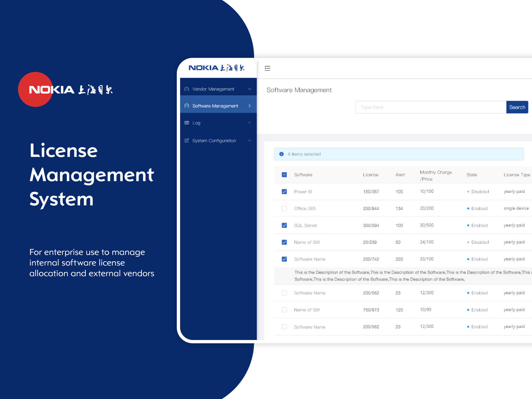The image size is (532, 399).
Task: Uncheck the 20/239 Name of SW checkbox
Action: point(284,242)
